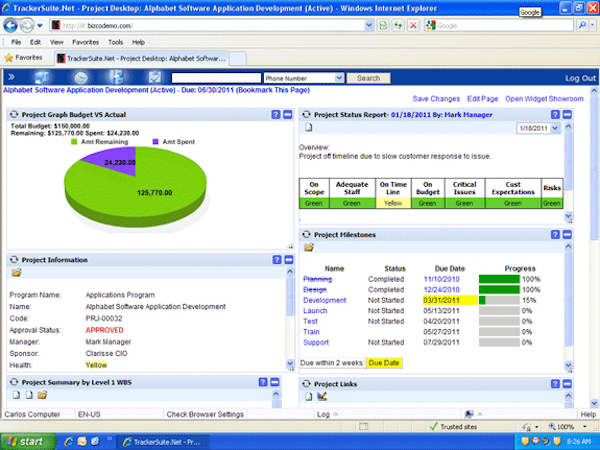Open the clock icon in blue toolbar
Screen dimensions: 600x450
pyautogui.click(x=81, y=78)
